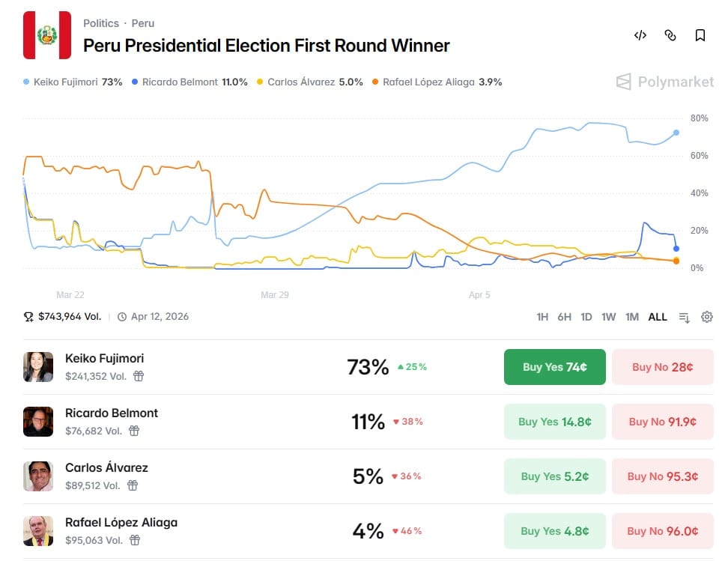Buy Yes 5.2¢ for Carlos Álvarez
The height and width of the screenshot is (561, 728).
coord(555,476)
